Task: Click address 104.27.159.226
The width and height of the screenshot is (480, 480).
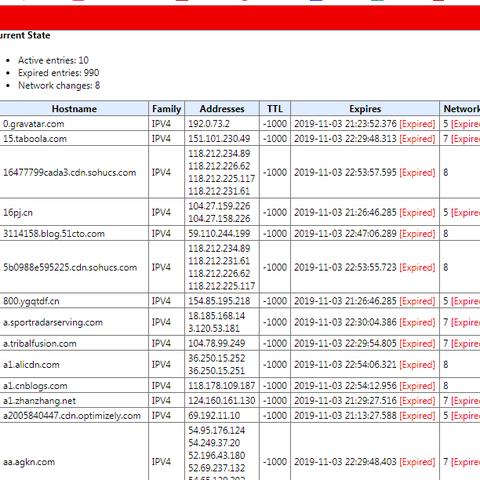Action: click(x=219, y=206)
